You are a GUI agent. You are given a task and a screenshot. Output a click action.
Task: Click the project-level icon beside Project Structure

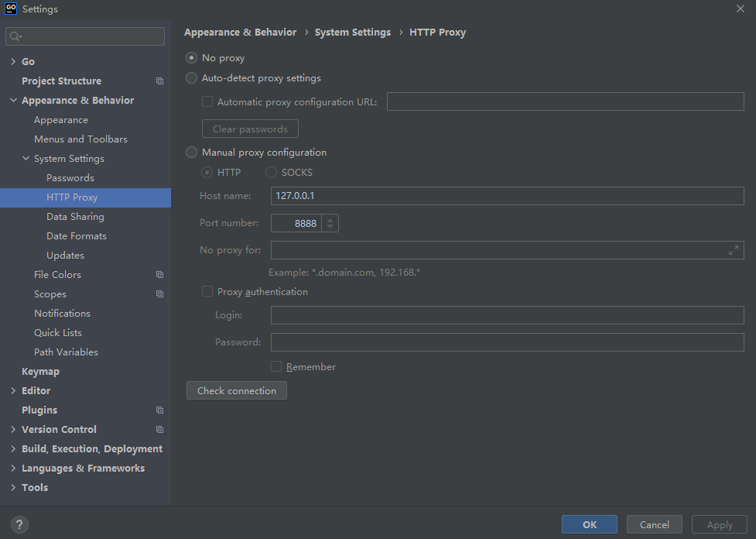159,81
